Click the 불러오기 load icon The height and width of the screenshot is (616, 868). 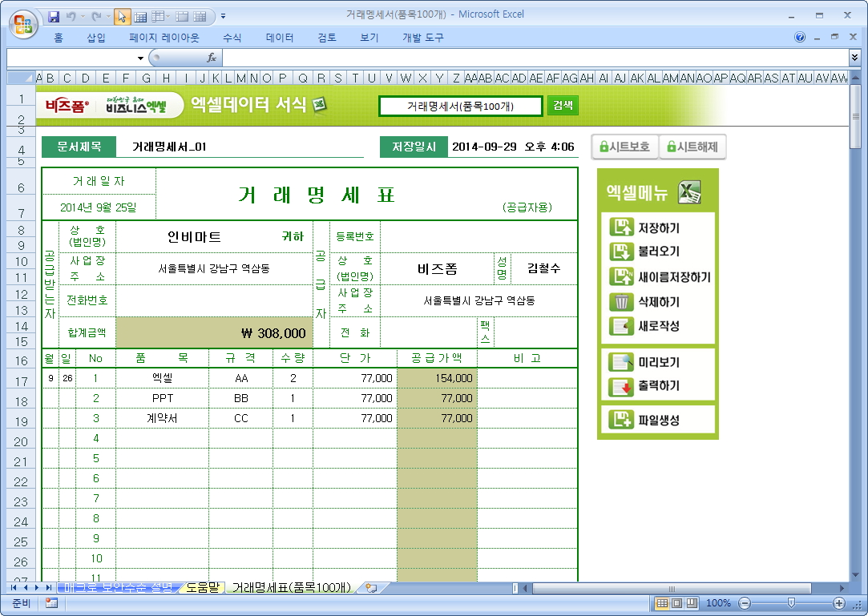(621, 252)
